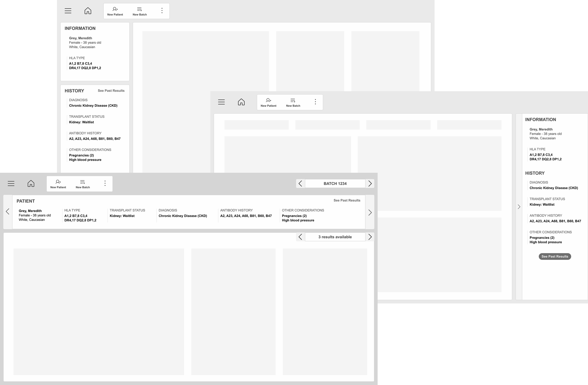Open the hamburger menu in the batch window

(x=11, y=183)
